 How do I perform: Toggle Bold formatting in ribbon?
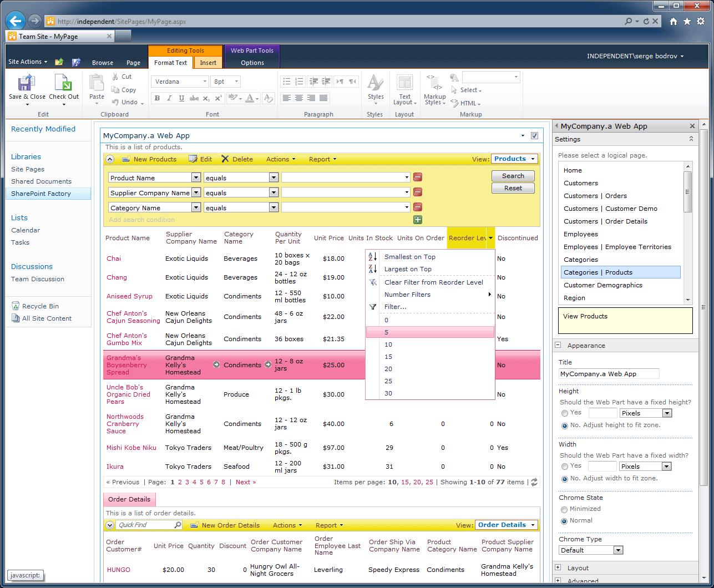point(157,98)
